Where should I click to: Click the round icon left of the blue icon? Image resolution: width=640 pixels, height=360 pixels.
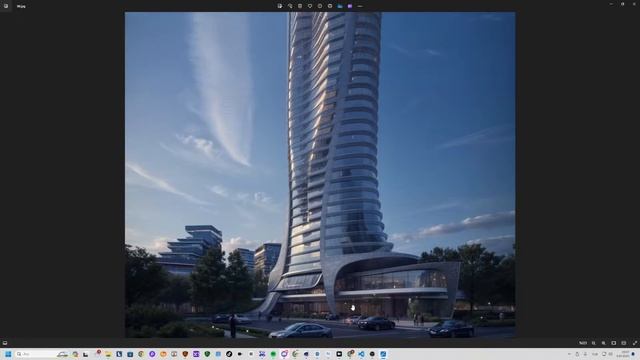click(330, 6)
